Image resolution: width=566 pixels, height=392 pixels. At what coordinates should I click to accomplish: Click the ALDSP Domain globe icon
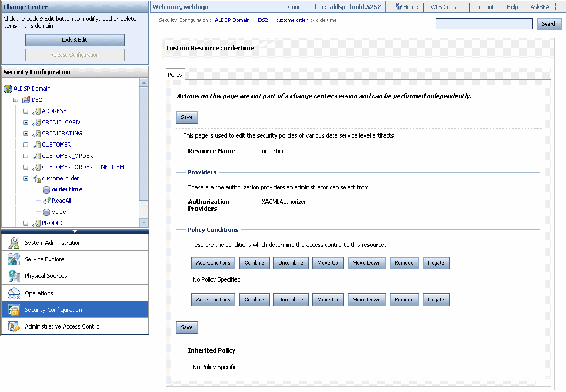click(x=8, y=89)
